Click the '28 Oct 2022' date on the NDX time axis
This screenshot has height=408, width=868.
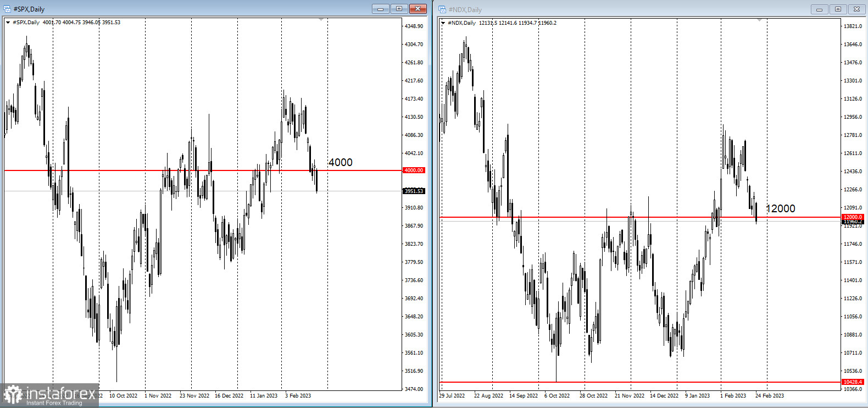(x=593, y=396)
